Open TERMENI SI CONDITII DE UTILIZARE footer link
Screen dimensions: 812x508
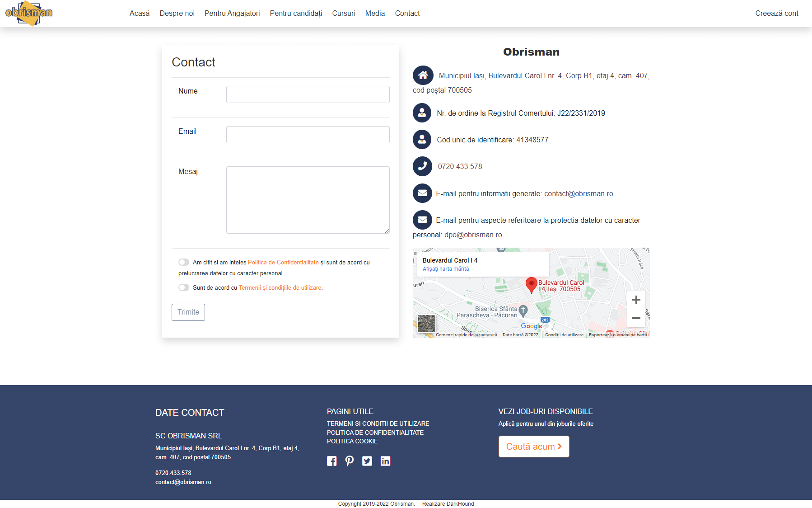378,423
